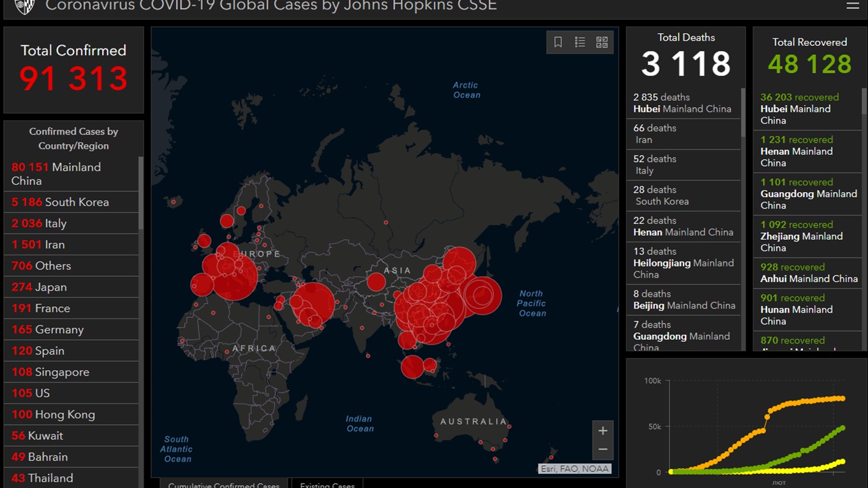Click the 2 835 deaths Hubei entry
Image resolution: width=868 pixels, height=488 pixels.
coord(684,103)
